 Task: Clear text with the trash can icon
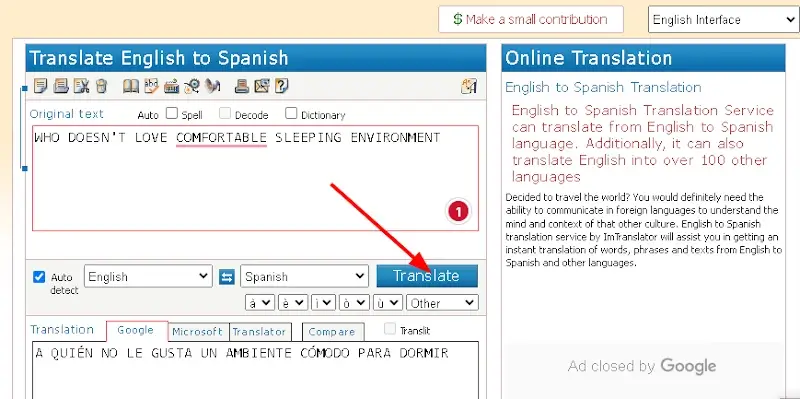coord(102,85)
